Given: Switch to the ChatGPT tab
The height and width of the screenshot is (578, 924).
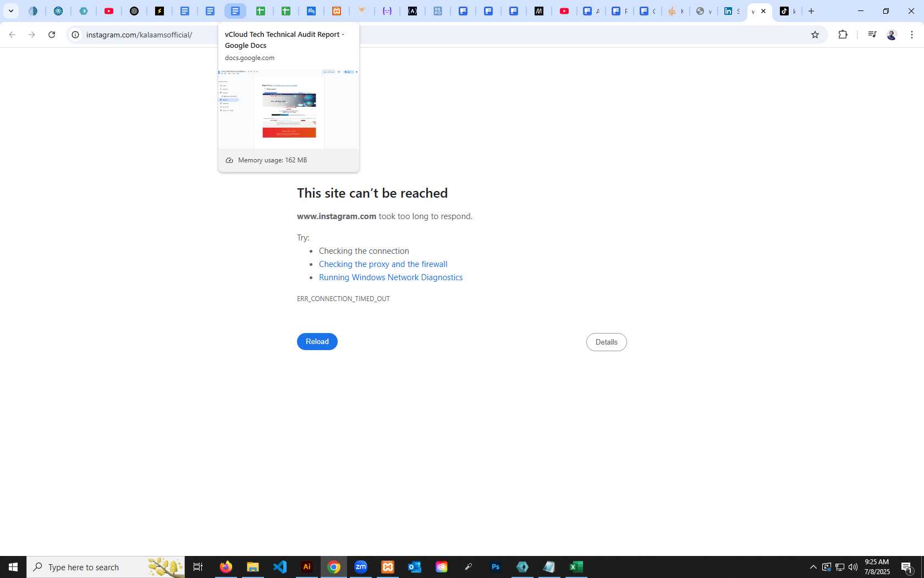Looking at the screenshot, I should tap(134, 11).
